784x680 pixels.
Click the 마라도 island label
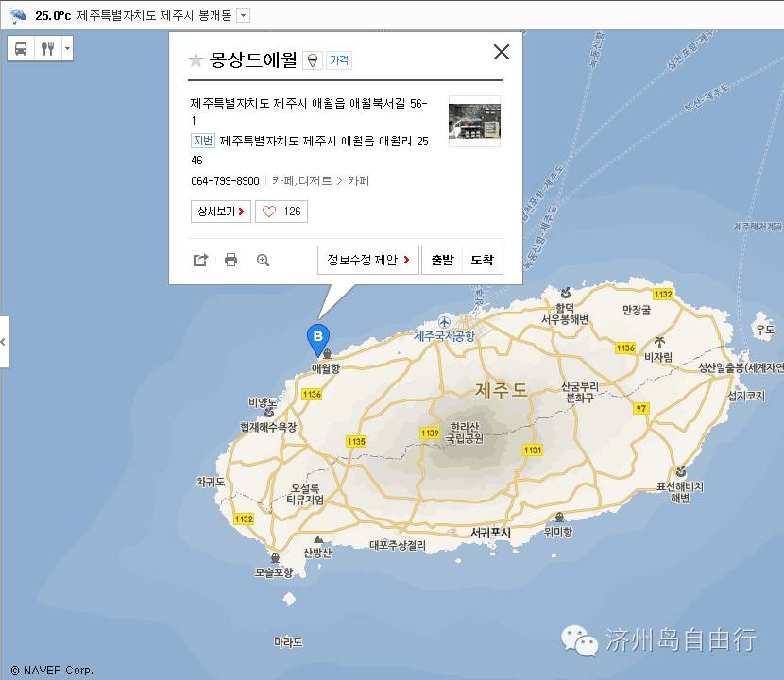click(288, 642)
